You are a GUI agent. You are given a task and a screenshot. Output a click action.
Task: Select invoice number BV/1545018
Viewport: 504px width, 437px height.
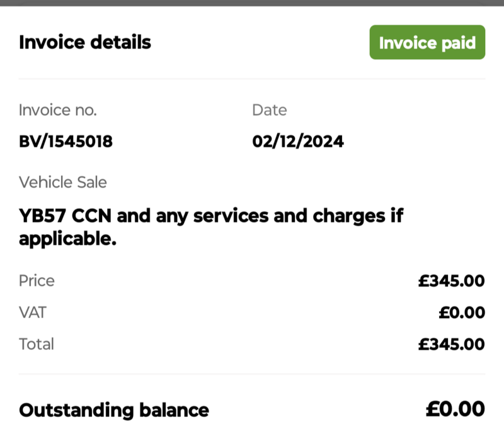pos(66,141)
